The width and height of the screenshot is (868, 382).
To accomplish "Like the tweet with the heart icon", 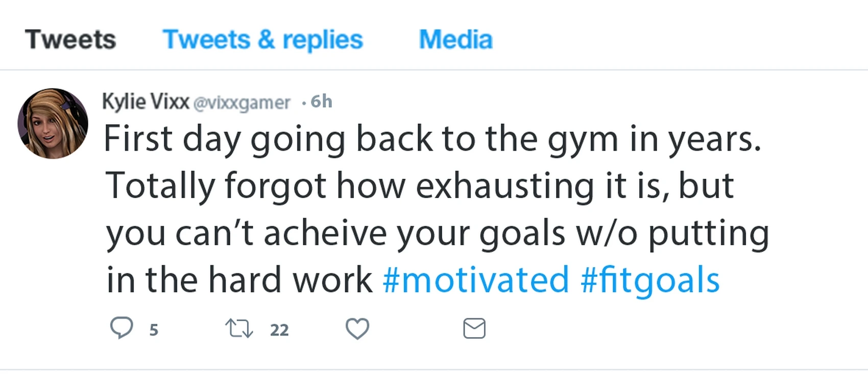I will click(x=357, y=328).
